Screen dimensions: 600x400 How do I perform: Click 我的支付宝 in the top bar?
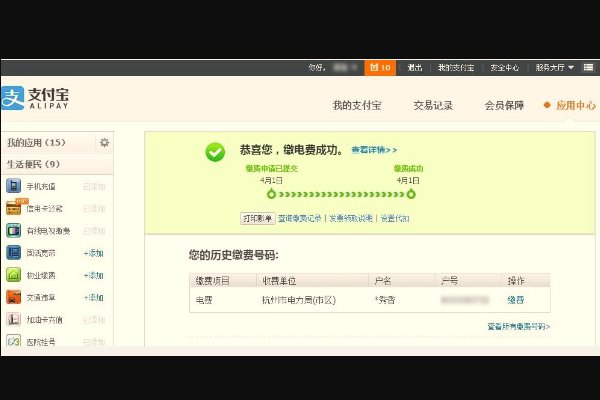[x=456, y=68]
